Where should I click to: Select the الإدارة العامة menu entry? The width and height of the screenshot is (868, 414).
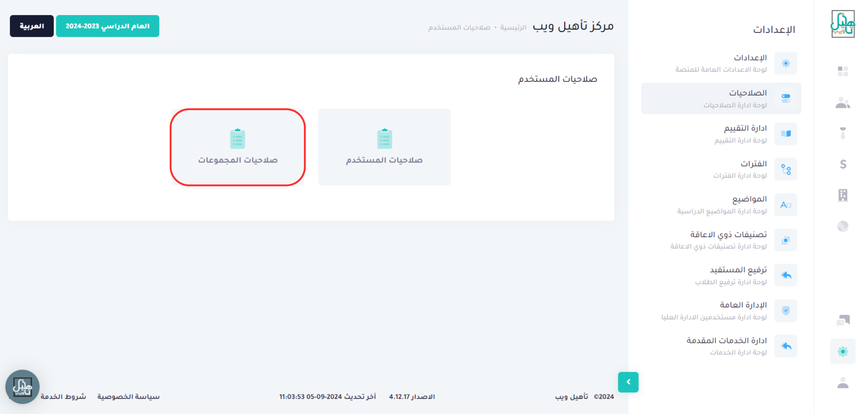tap(721, 311)
